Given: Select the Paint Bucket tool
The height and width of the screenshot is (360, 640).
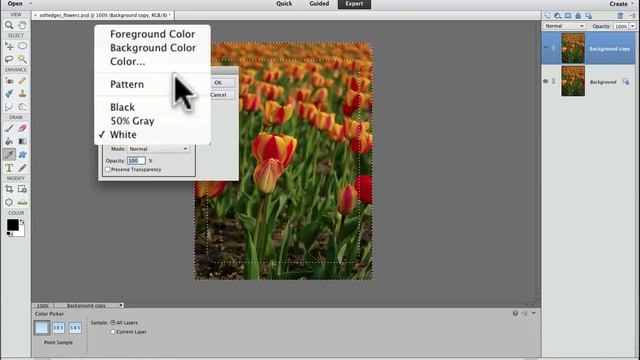Looking at the screenshot, I should tap(9, 141).
